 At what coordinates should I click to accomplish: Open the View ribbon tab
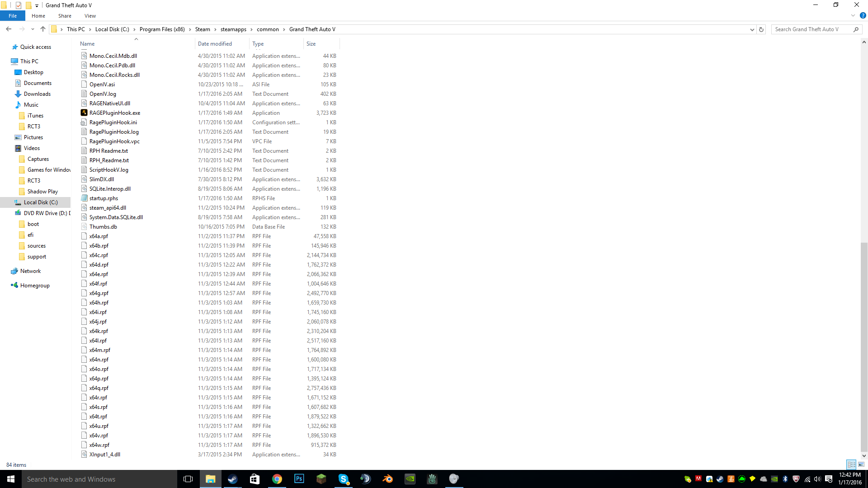click(x=90, y=16)
